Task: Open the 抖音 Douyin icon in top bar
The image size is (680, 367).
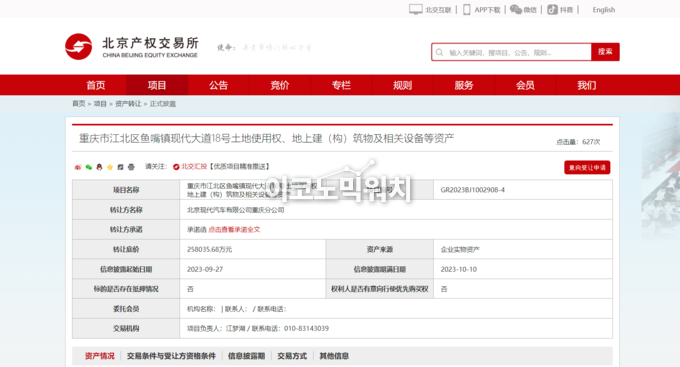Action: pyautogui.click(x=552, y=10)
